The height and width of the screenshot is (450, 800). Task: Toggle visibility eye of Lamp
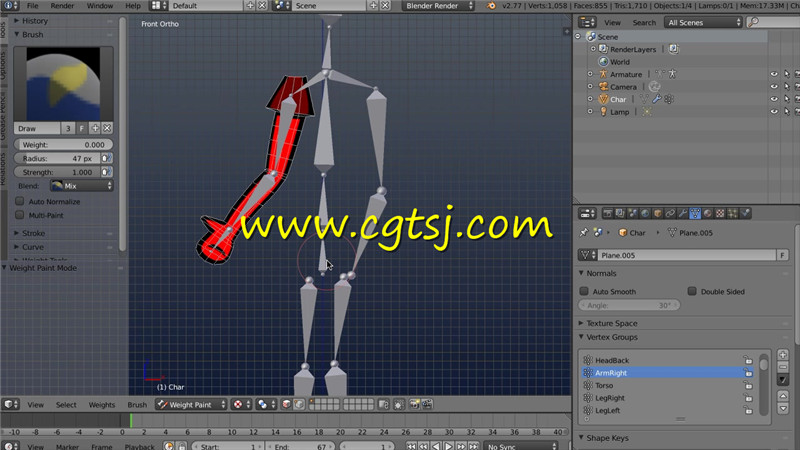click(774, 112)
